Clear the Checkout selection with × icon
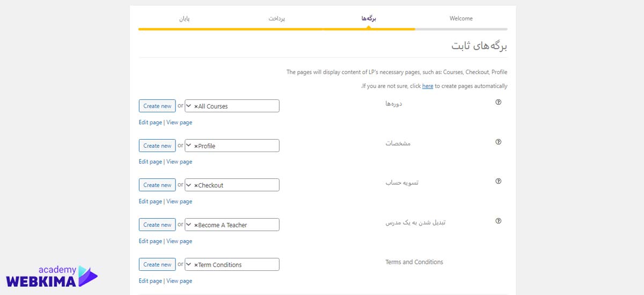The image size is (644, 295). point(196,185)
